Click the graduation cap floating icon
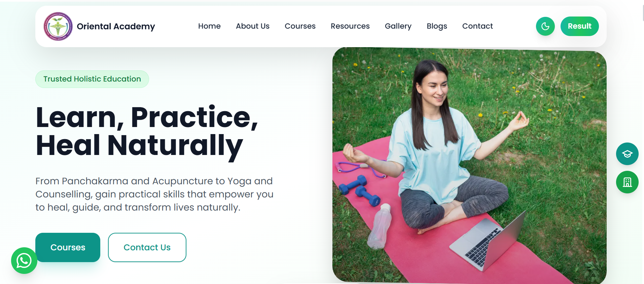The width and height of the screenshot is (644, 284). tap(627, 154)
